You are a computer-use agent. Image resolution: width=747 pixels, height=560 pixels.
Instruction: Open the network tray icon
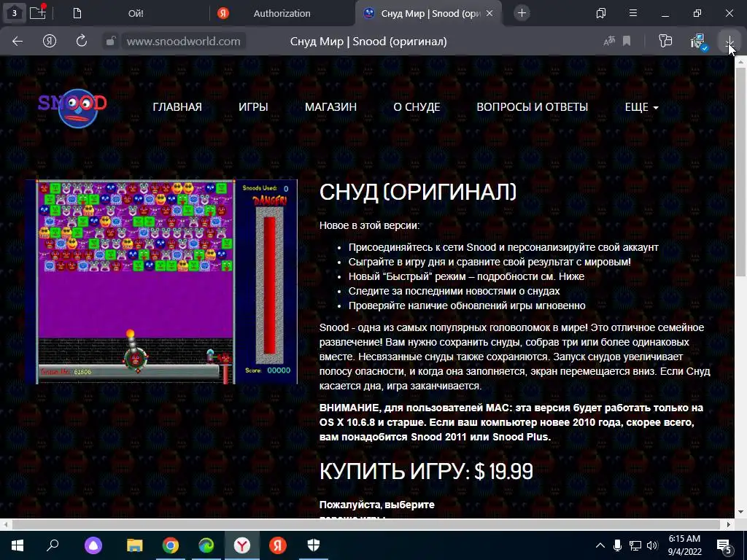(635, 545)
